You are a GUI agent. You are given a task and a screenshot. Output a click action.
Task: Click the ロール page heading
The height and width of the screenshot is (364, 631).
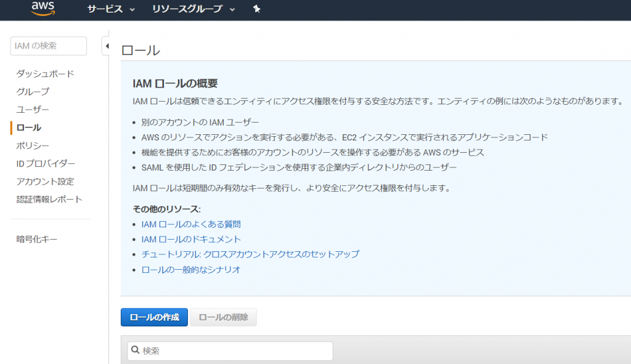pos(141,51)
